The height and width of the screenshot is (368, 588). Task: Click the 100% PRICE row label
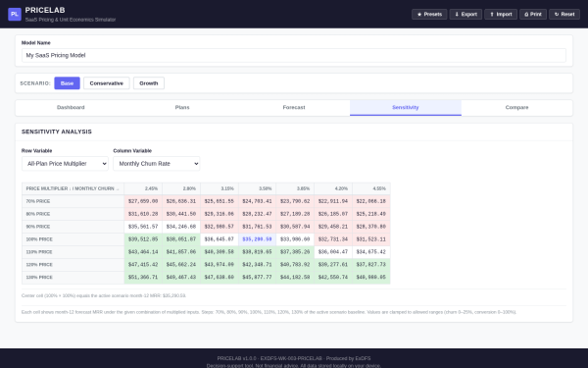point(73,239)
